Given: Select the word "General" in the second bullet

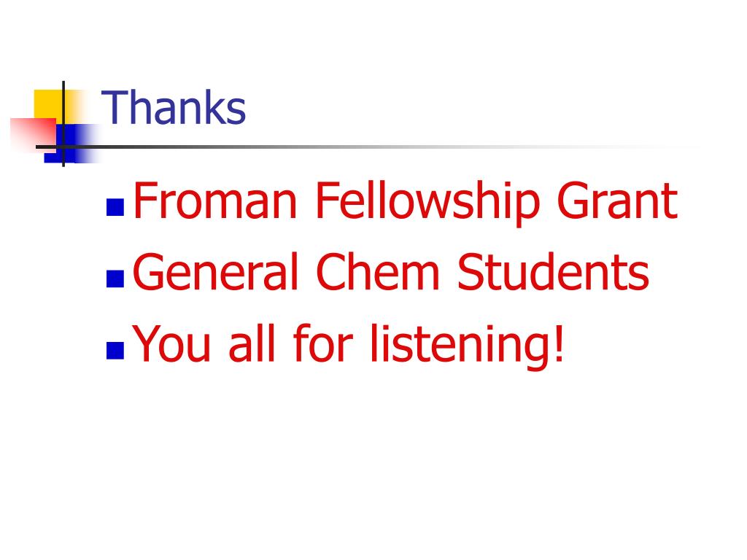Looking at the screenshot, I should [x=215, y=271].
